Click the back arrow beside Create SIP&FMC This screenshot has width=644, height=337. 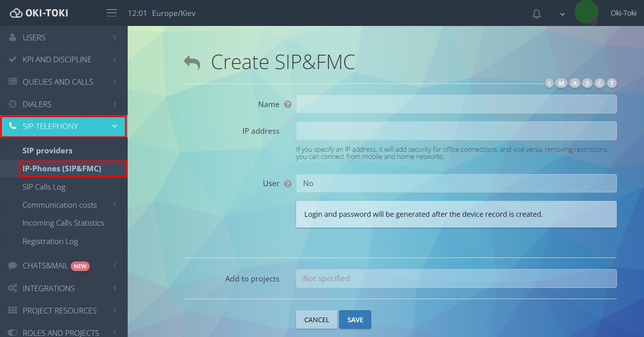point(192,63)
